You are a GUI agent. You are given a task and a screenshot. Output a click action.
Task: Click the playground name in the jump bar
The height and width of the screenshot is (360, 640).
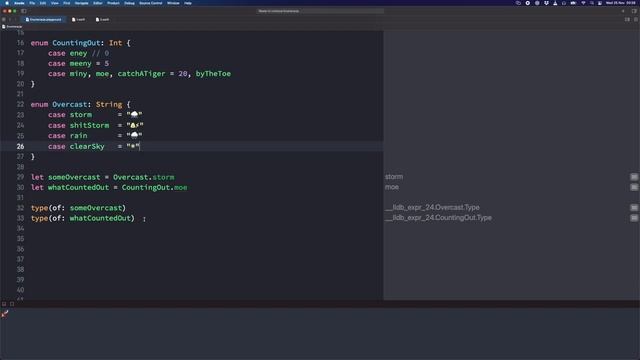point(12,27)
